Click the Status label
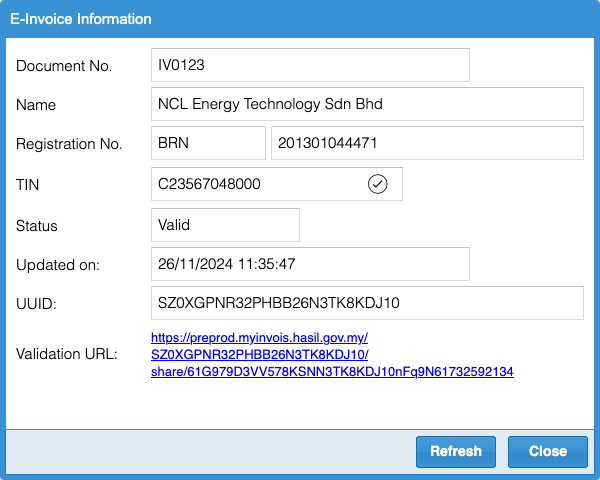 point(37,226)
